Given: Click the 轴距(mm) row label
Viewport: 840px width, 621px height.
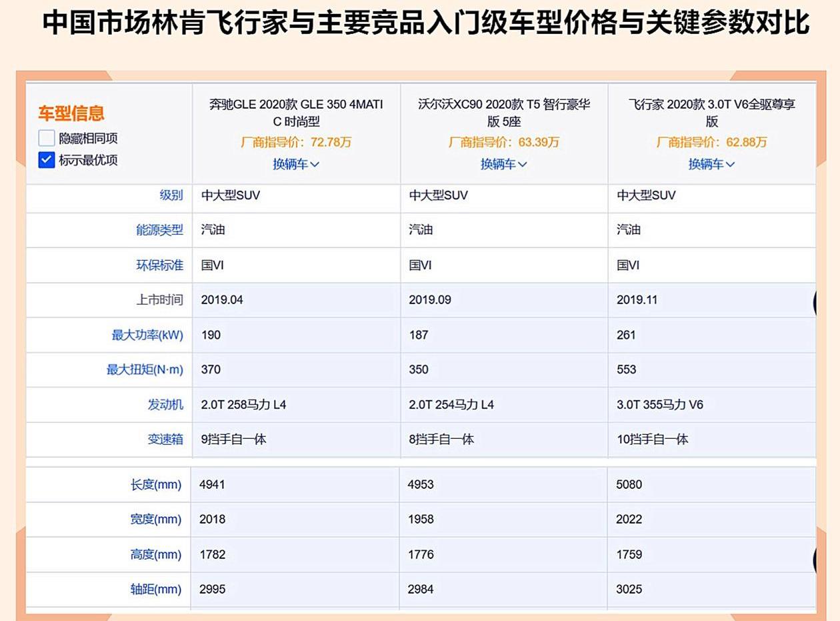Looking at the screenshot, I should coord(156,590).
